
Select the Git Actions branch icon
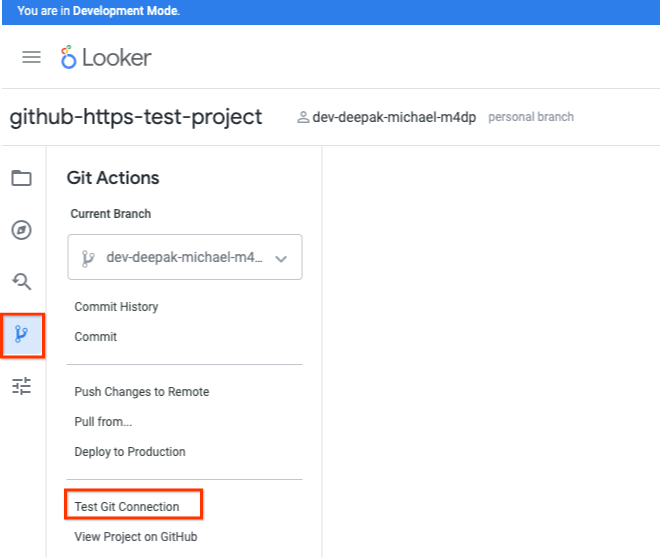point(21,334)
